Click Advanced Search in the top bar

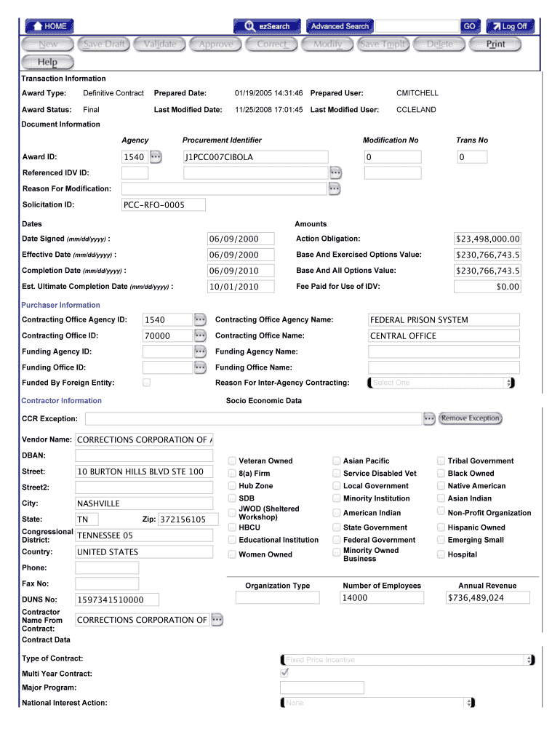340,26
